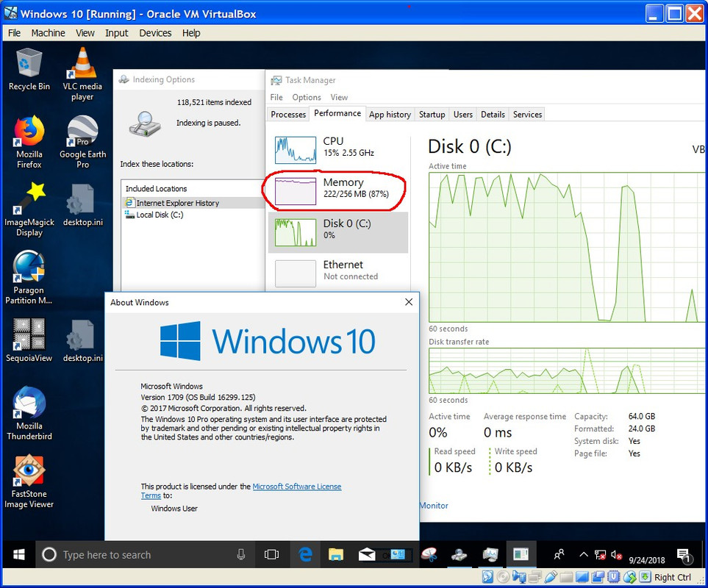The height and width of the screenshot is (588, 708).
Task: Select the Paragon Partition Manager shortcut
Action: (x=29, y=278)
